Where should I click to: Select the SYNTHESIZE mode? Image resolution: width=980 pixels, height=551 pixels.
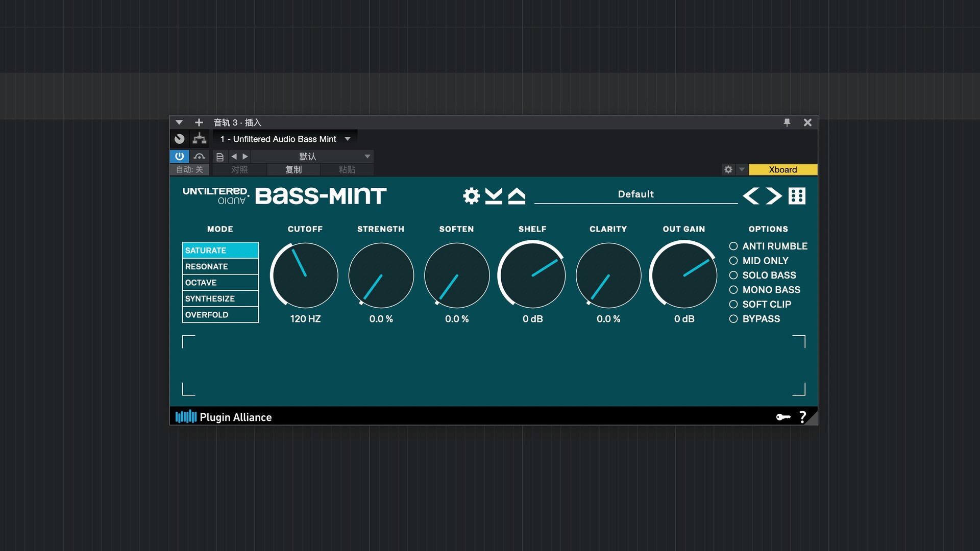pos(220,298)
